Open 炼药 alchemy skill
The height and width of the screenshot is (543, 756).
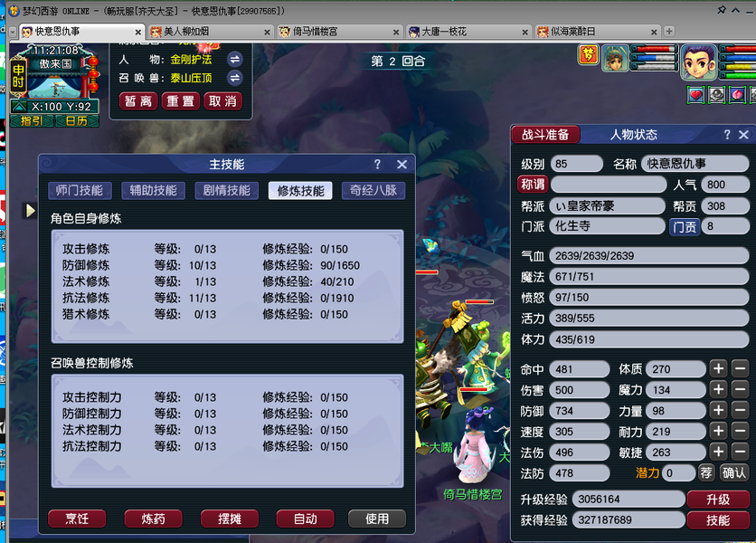pos(154,519)
